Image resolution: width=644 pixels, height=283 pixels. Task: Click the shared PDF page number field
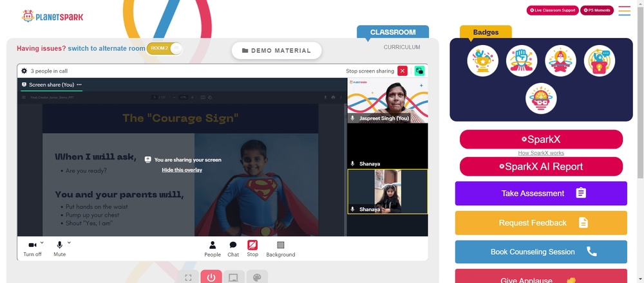pyautogui.click(x=155, y=97)
